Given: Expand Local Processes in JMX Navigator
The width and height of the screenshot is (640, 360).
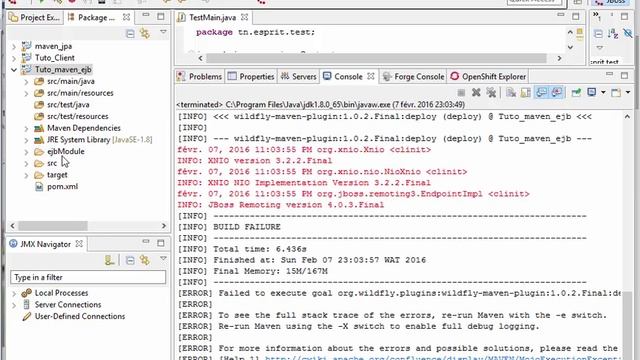Looking at the screenshot, I should click(x=14, y=293).
